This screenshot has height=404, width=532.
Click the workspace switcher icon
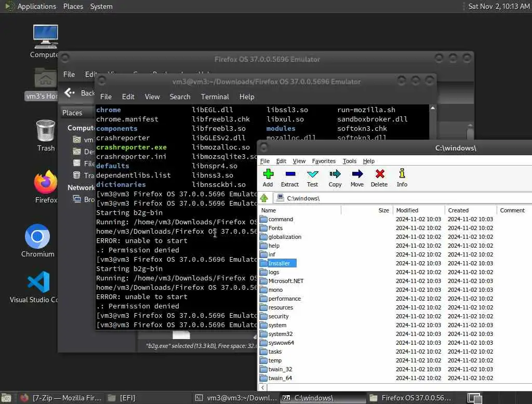[474, 398]
